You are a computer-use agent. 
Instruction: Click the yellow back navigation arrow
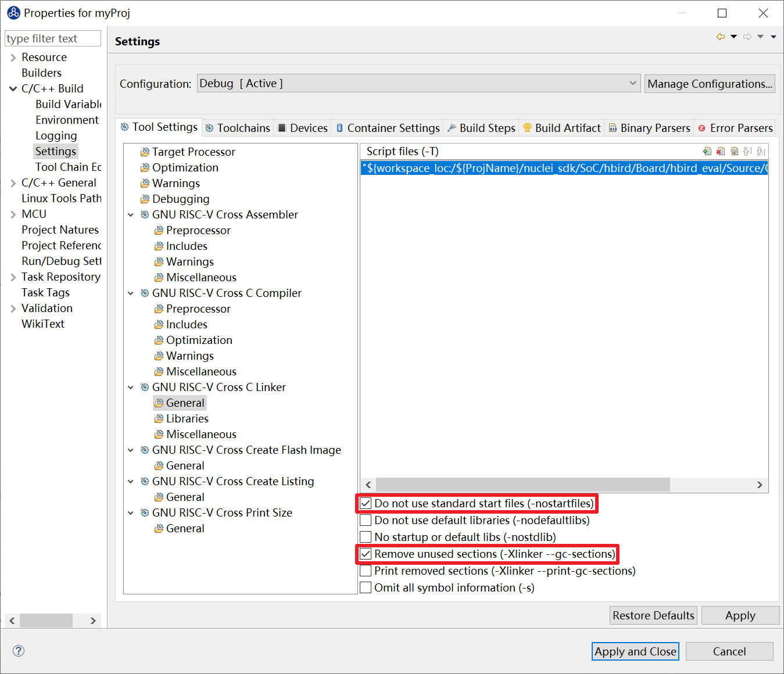coord(721,37)
